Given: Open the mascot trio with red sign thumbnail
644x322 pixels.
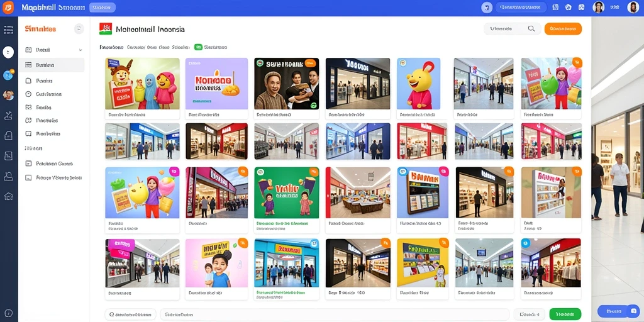Looking at the screenshot, I should pos(142,84).
